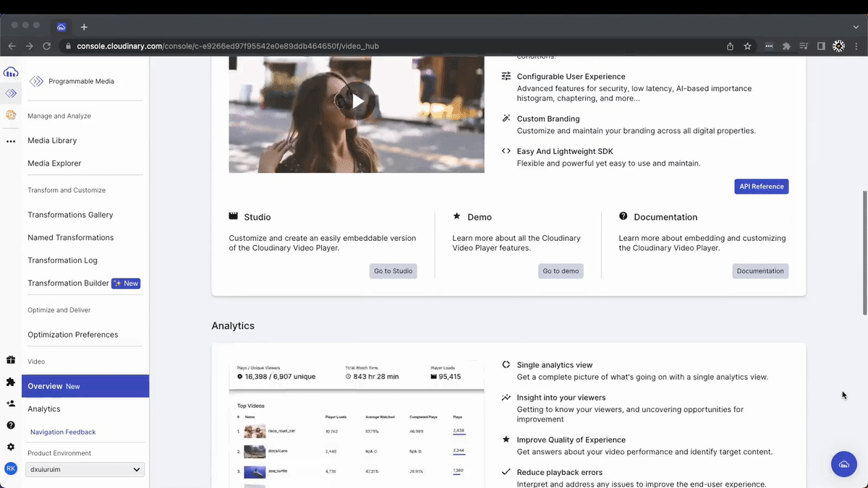Click the Go to Studio button
This screenshot has width=868, height=488.
tap(393, 271)
